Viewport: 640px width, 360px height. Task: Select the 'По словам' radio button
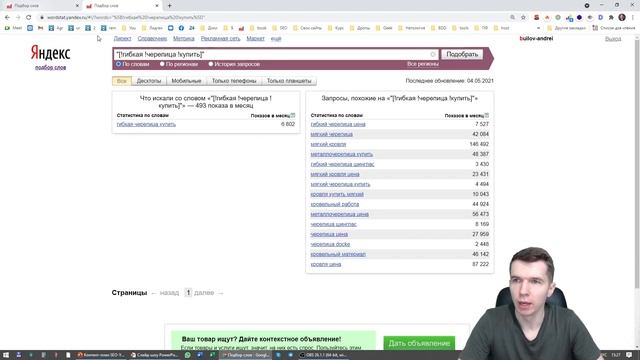pos(118,64)
